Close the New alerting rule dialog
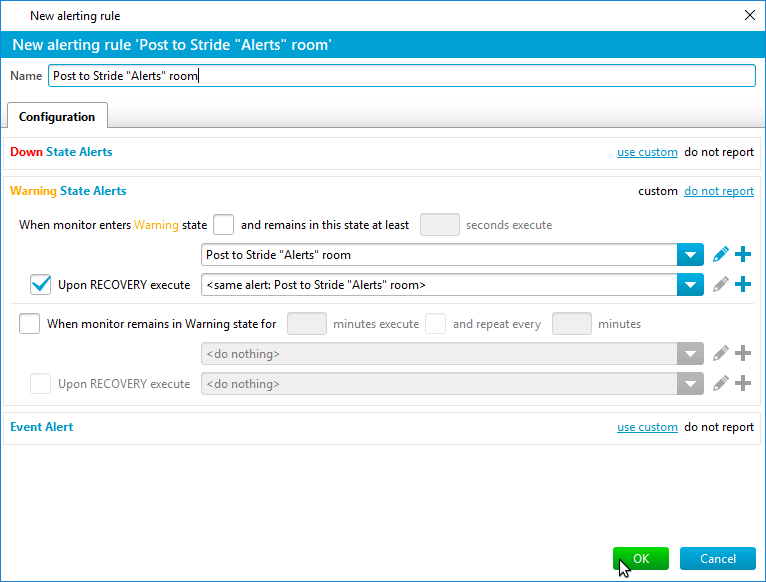766x582 pixels. (x=750, y=16)
